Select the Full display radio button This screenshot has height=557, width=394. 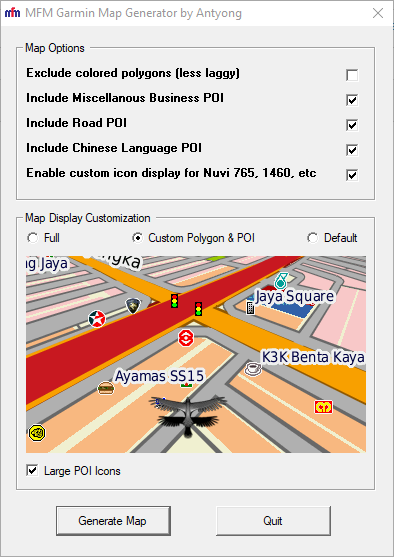pos(32,238)
